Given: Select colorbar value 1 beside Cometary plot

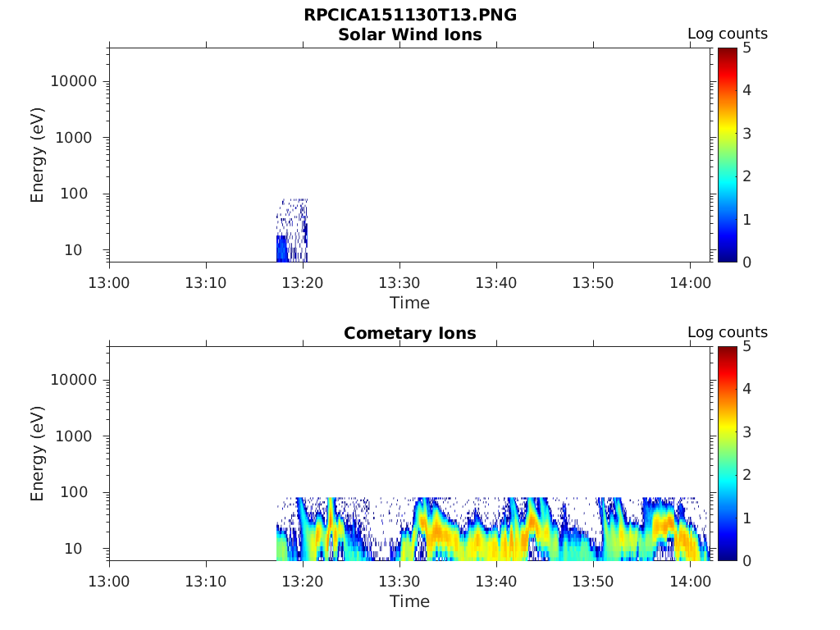Looking at the screenshot, I should tap(746, 518).
